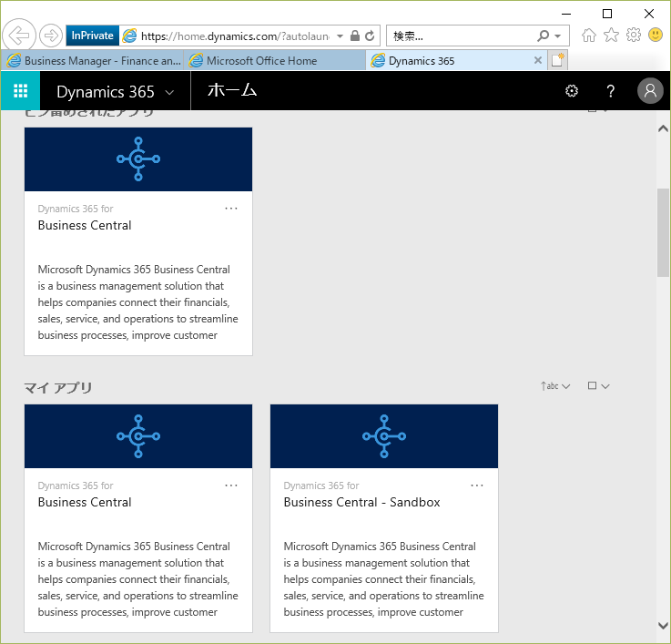Click Business Central title in My Apps
The image size is (671, 644).
tap(85, 502)
